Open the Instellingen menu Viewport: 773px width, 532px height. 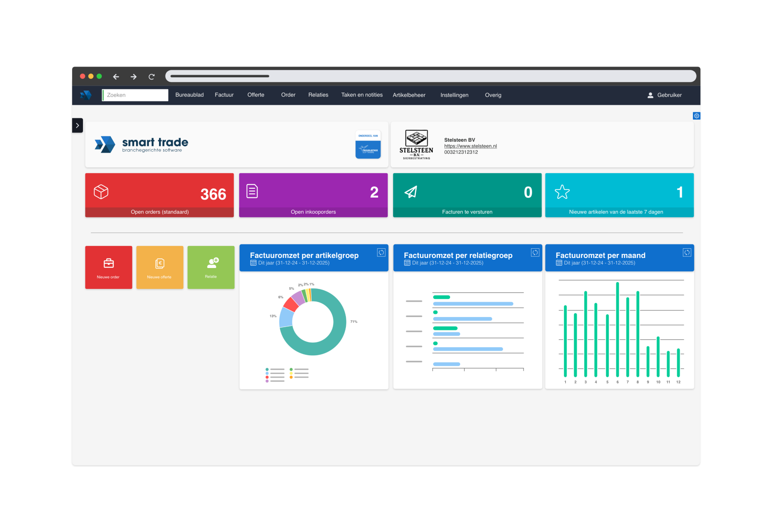click(x=454, y=95)
